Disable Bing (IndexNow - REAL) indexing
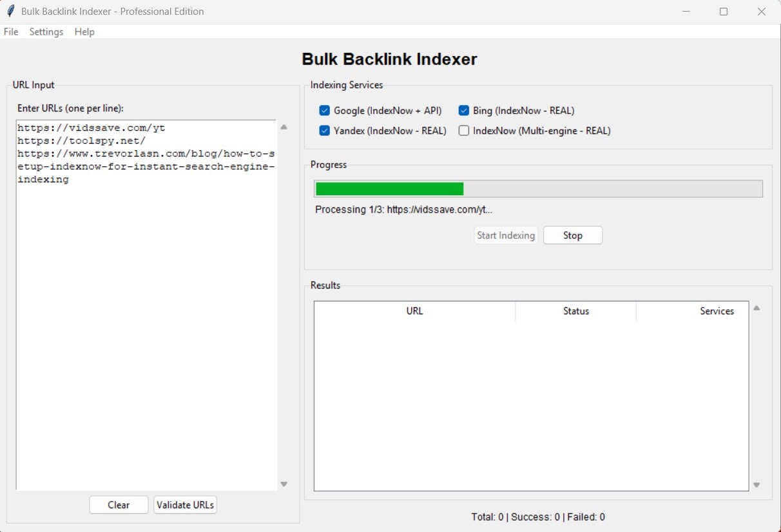This screenshot has width=781, height=532. point(463,110)
